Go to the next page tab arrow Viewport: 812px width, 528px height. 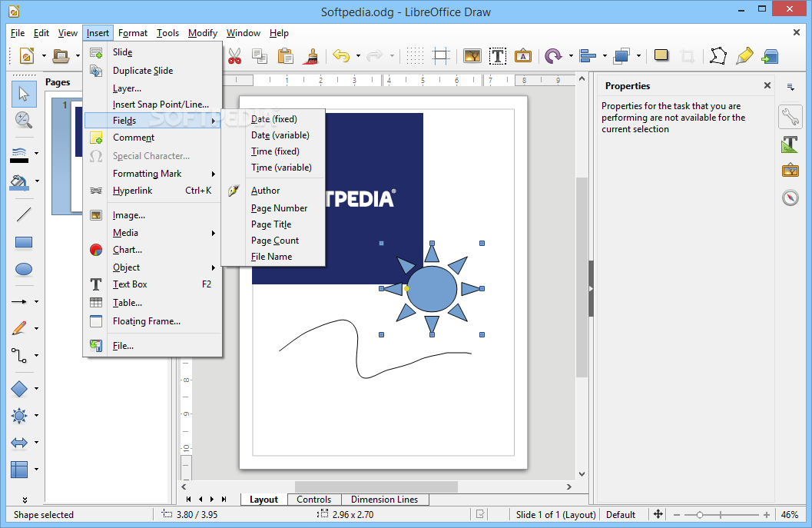point(212,500)
